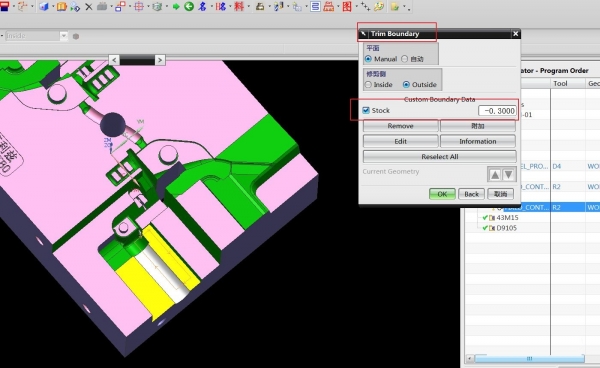Image resolution: width=600 pixels, height=368 pixels.
Task: Open dropdown arrow beside red crosshair icon
Action: pos(148,7)
